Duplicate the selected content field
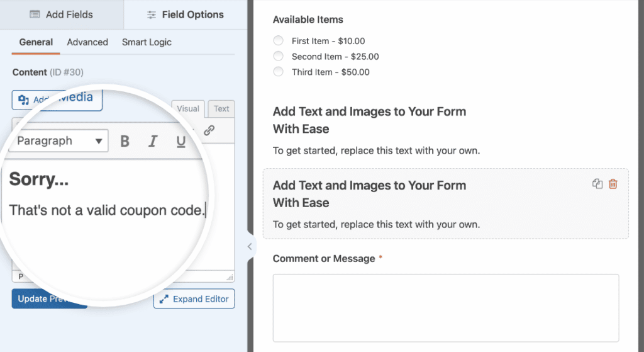The width and height of the screenshot is (644, 352). 597,184
